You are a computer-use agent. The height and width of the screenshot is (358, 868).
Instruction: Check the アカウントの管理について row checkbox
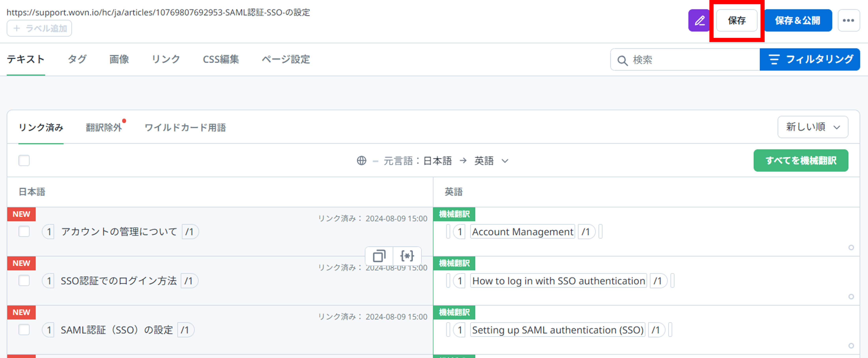coord(24,232)
